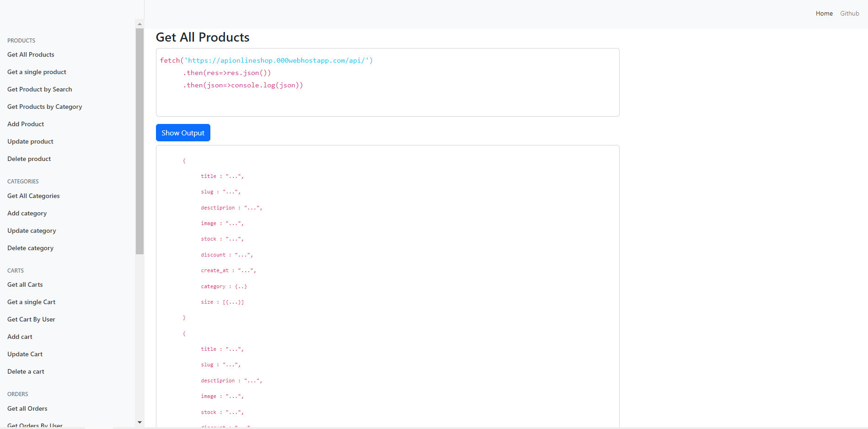
Task: Select Add category in sidebar
Action: [27, 213]
